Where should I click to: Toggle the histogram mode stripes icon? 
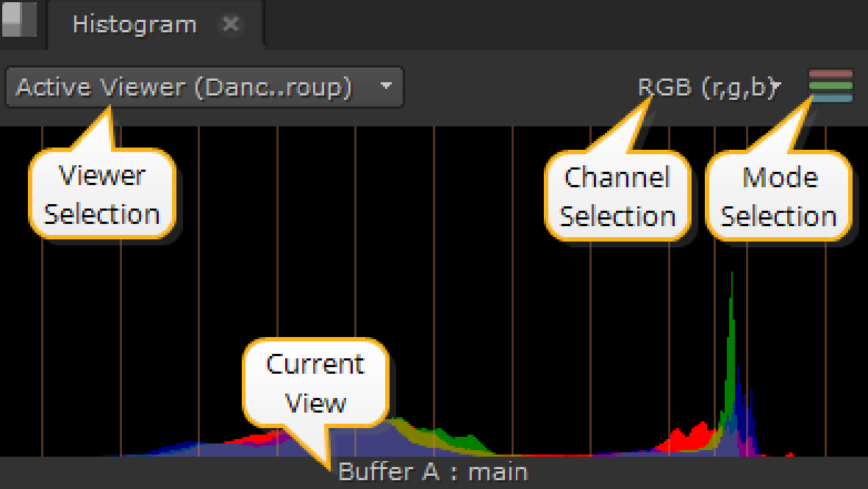pos(831,87)
